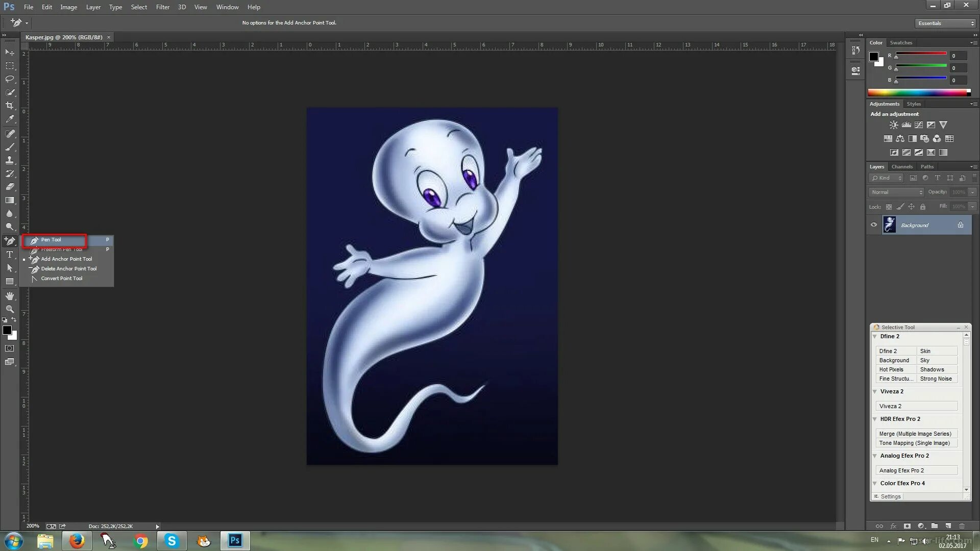Open the Kind filter dropdown
Image resolution: width=980 pixels, height=551 pixels.
coord(887,178)
